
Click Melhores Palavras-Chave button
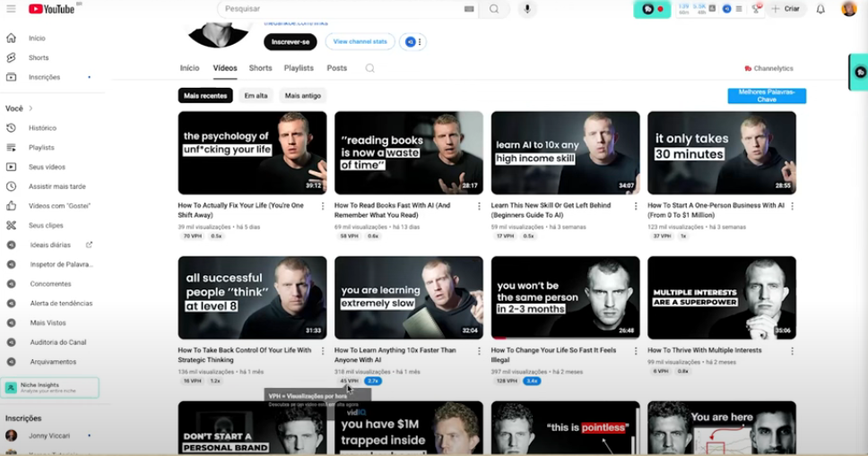pos(767,96)
